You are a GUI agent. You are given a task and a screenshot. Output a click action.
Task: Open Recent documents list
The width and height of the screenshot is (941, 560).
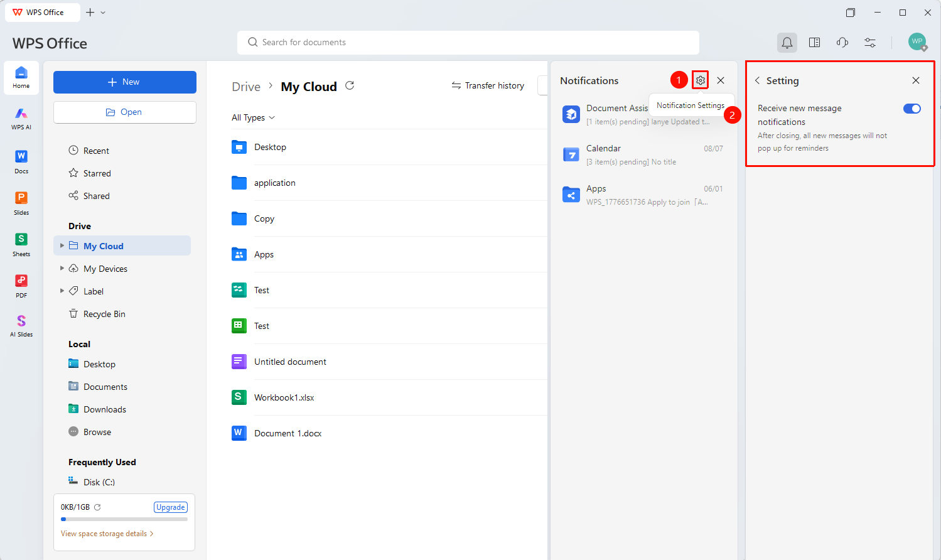89,151
